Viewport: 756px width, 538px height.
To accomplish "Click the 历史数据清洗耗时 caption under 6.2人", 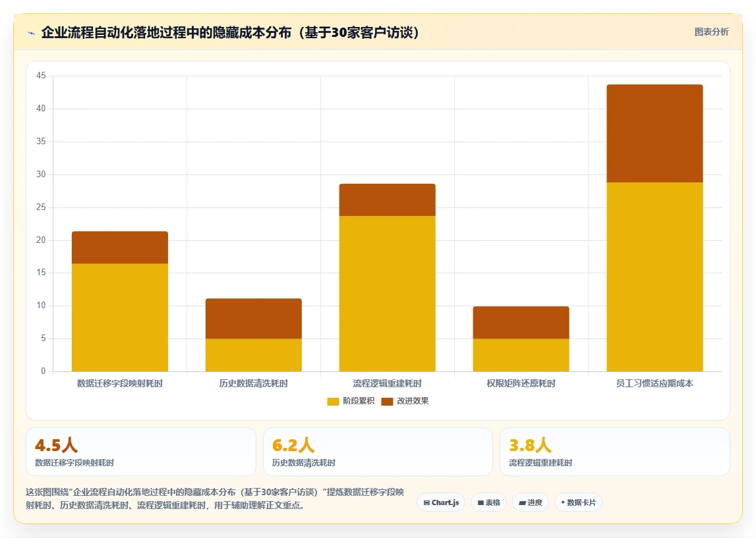I will coord(303,463).
